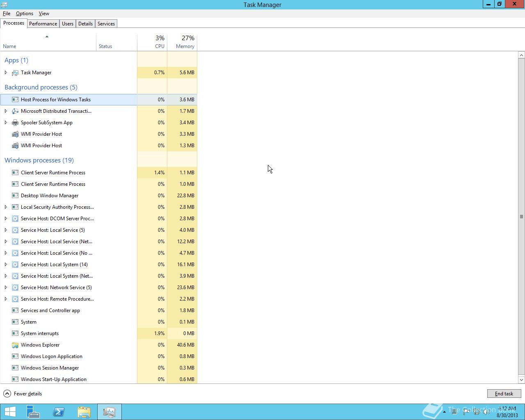Launch PowerShell from the taskbar
This screenshot has height=420, width=525.
pos(59,412)
